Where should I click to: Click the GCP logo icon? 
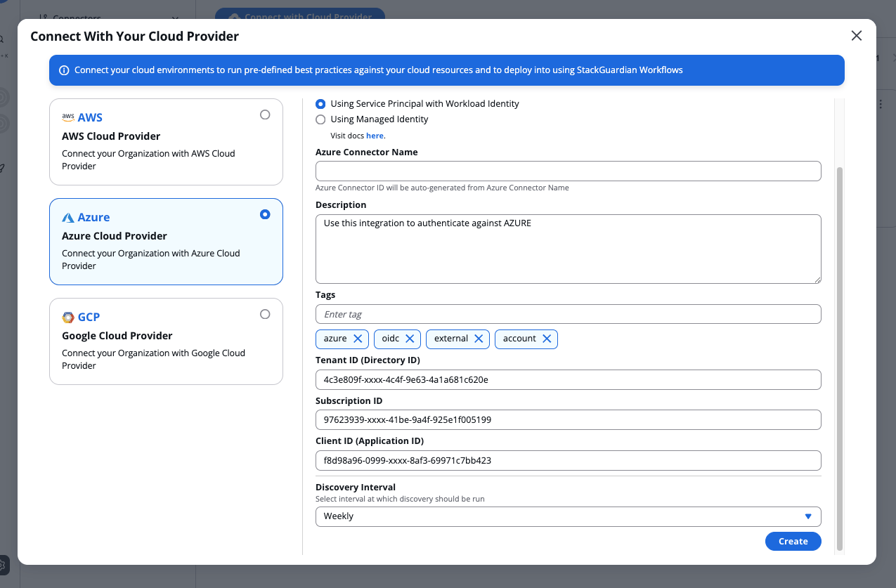(69, 317)
